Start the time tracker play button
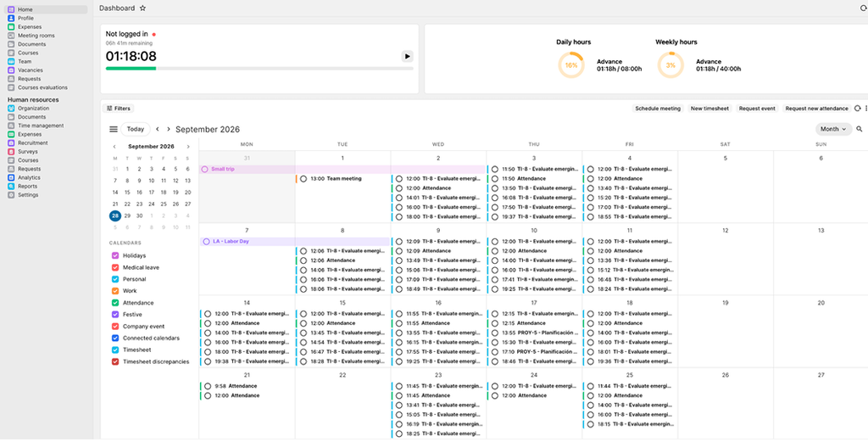This screenshot has height=442, width=868. 407,57
